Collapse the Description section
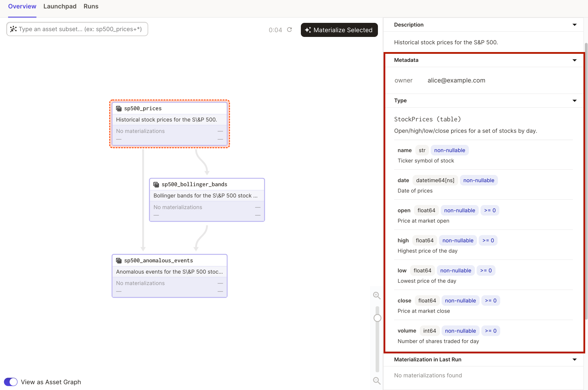 point(575,25)
